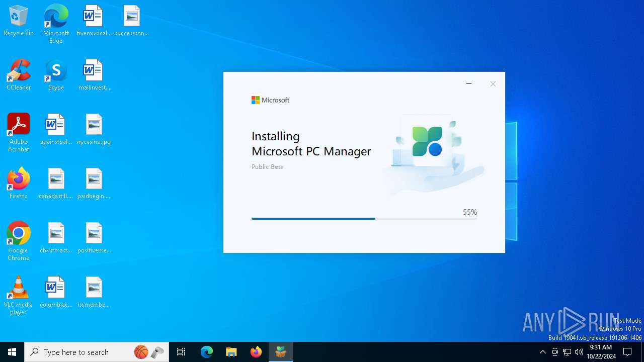The image size is (644, 362).
Task: Select the paidbegin image file
Action: click(x=94, y=184)
